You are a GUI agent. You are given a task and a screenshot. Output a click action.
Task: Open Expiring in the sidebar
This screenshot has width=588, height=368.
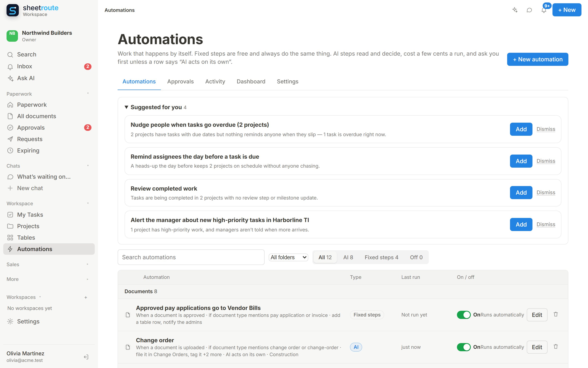(49, 150)
